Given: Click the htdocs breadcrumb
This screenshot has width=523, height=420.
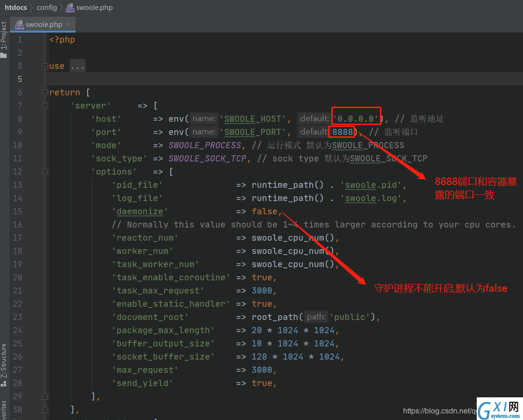Looking at the screenshot, I should [16, 8].
